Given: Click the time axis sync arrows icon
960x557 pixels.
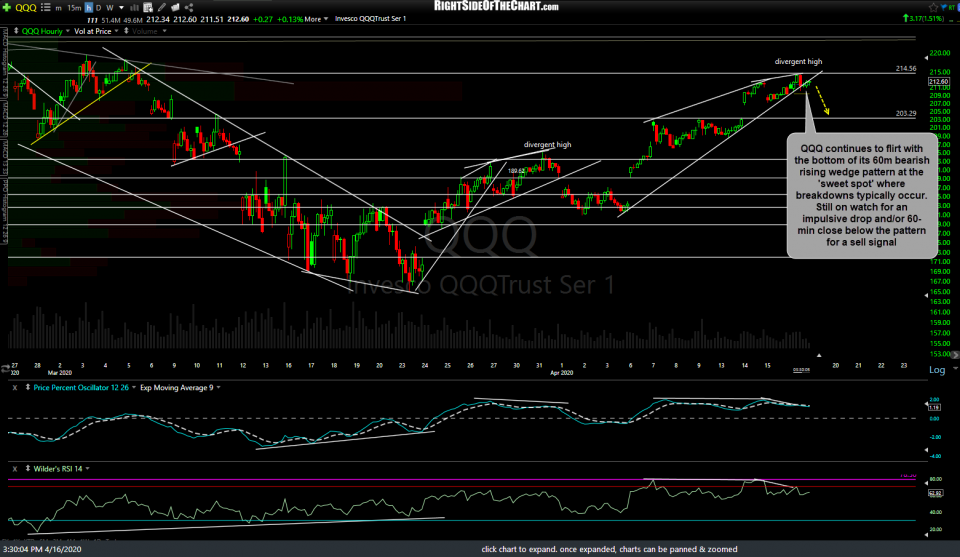Looking at the screenshot, I should click(6, 369).
